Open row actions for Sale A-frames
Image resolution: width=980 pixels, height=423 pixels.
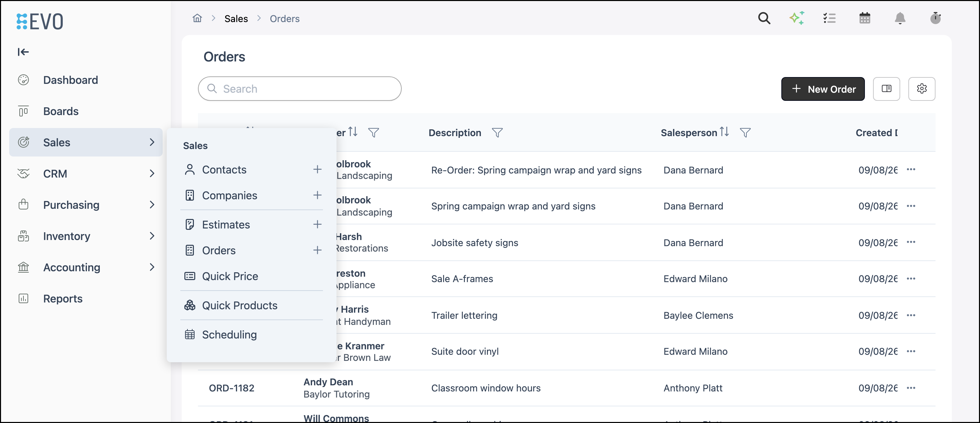click(x=911, y=279)
